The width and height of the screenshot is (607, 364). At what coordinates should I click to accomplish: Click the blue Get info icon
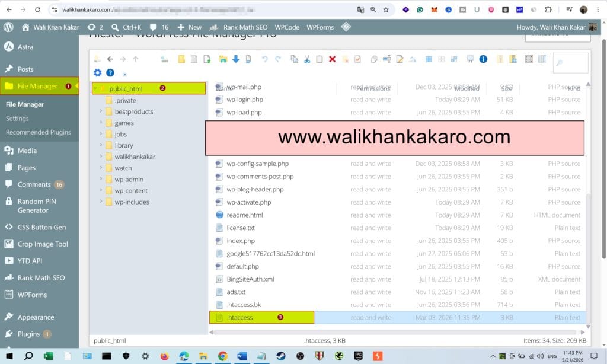483,59
